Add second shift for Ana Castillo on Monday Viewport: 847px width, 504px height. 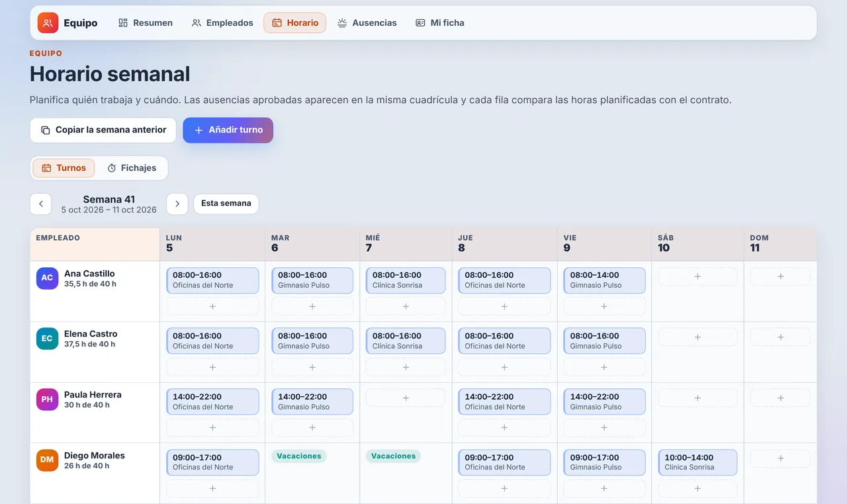point(212,306)
